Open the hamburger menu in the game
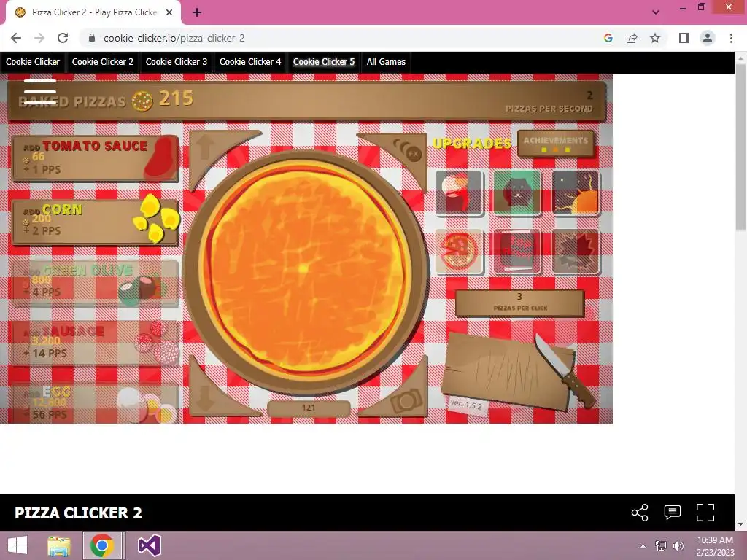The width and height of the screenshot is (747, 560). click(40, 92)
